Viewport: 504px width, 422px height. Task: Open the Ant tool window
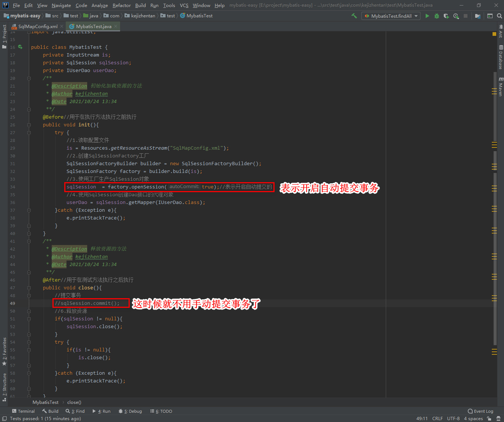point(501,31)
